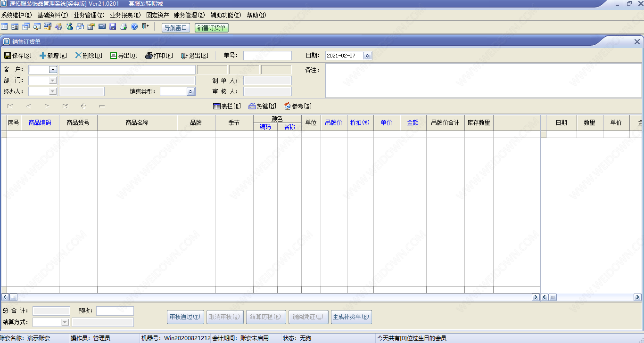
Task: Click the multi-document blue toolbar icon
Action: point(80,27)
